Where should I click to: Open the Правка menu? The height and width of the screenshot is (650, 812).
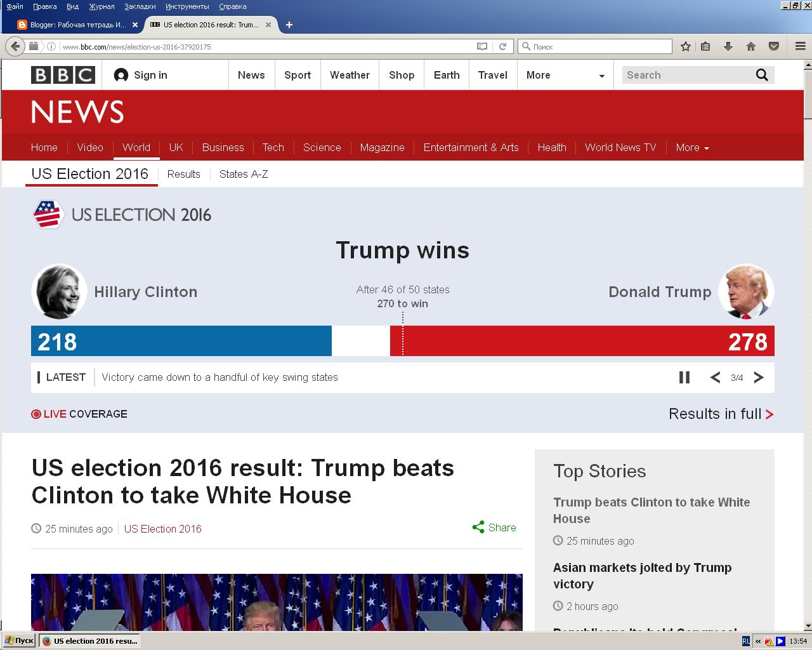44,6
